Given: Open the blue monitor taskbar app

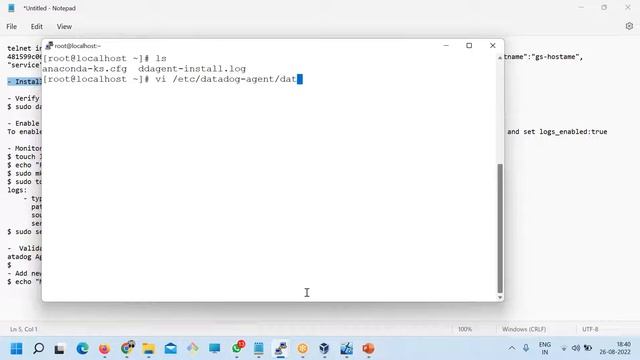Looking at the screenshot, I should click(x=215, y=349).
